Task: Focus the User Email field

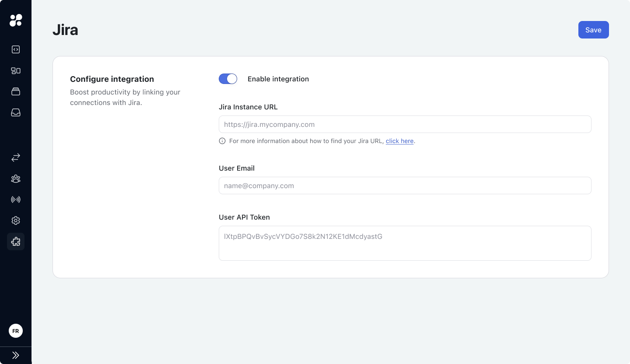Action: (405, 185)
